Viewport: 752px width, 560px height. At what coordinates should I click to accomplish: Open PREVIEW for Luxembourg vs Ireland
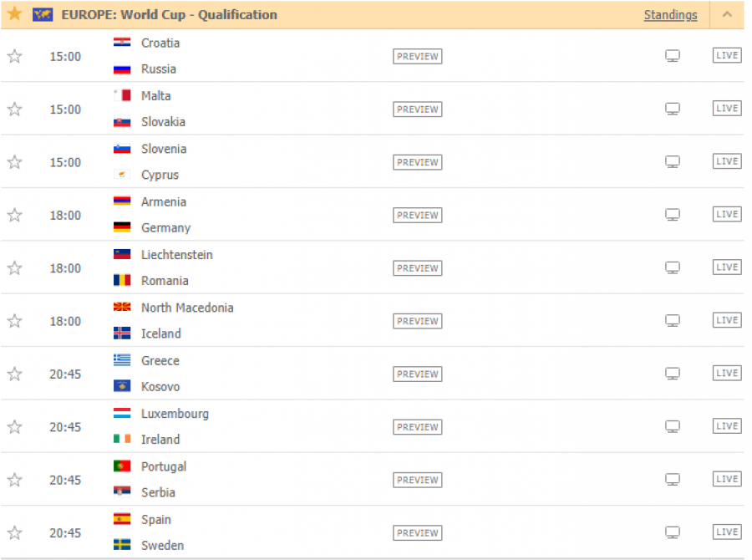[x=417, y=426]
